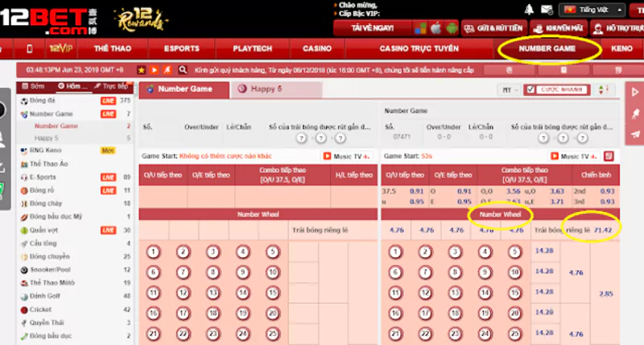644x345 pixels.
Task: Click the star favorites icon
Action: [x=142, y=69]
